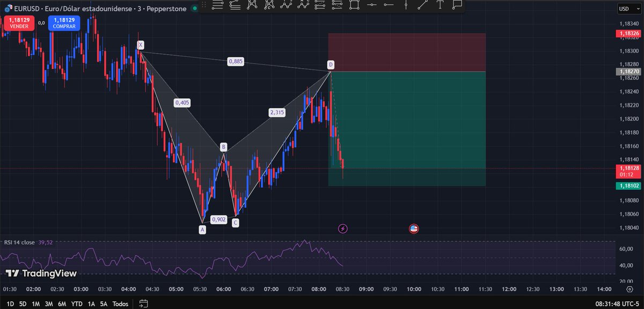Open chart settings gear at bottom right
Viewport: 644px width, 309px height.
point(629,289)
